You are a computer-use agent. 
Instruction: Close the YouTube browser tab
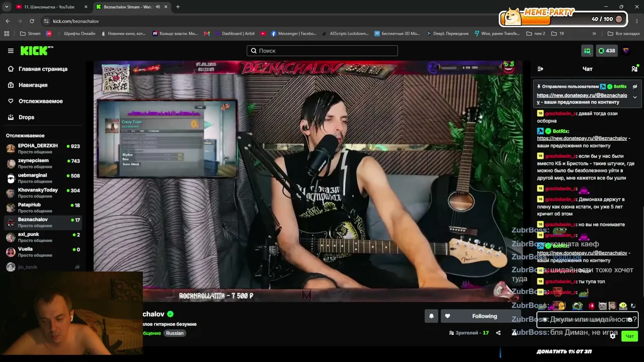click(86, 7)
